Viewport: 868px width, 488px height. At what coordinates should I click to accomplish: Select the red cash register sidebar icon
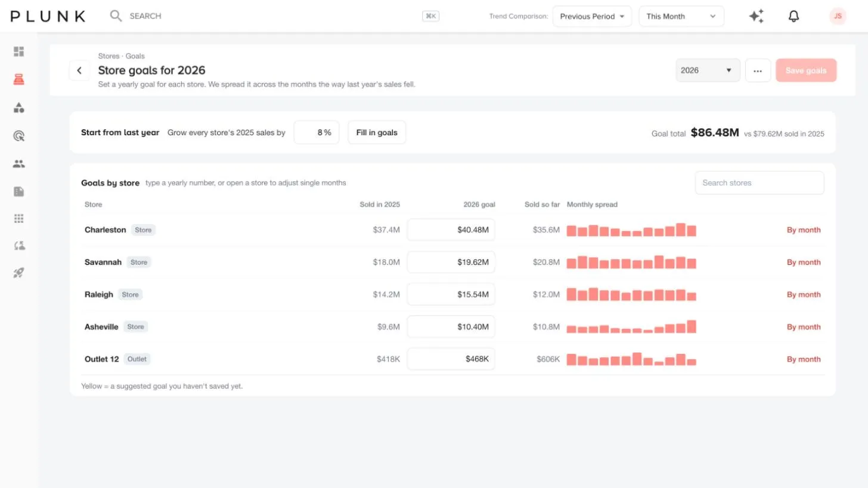[x=19, y=79]
